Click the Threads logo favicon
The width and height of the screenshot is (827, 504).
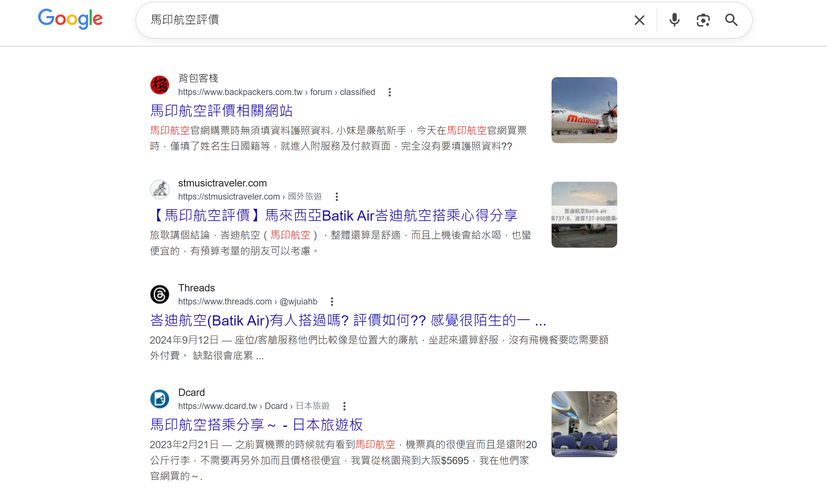pos(159,294)
